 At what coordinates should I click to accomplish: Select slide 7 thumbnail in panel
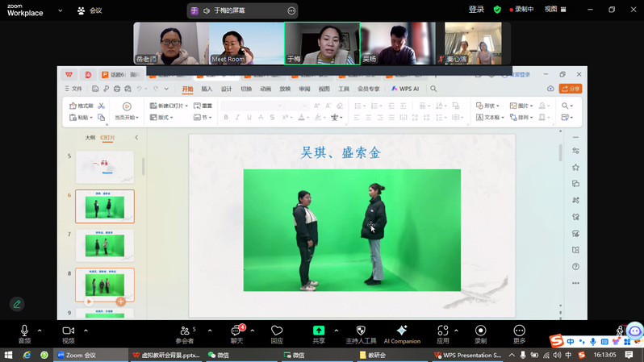point(105,246)
